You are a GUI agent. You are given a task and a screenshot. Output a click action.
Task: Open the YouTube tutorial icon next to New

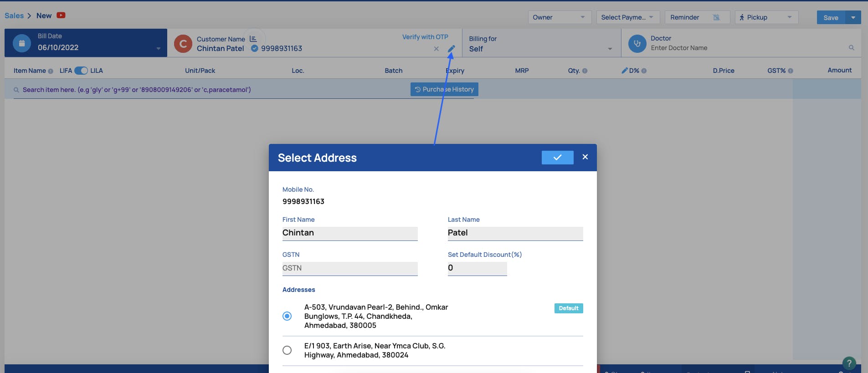pyautogui.click(x=61, y=15)
